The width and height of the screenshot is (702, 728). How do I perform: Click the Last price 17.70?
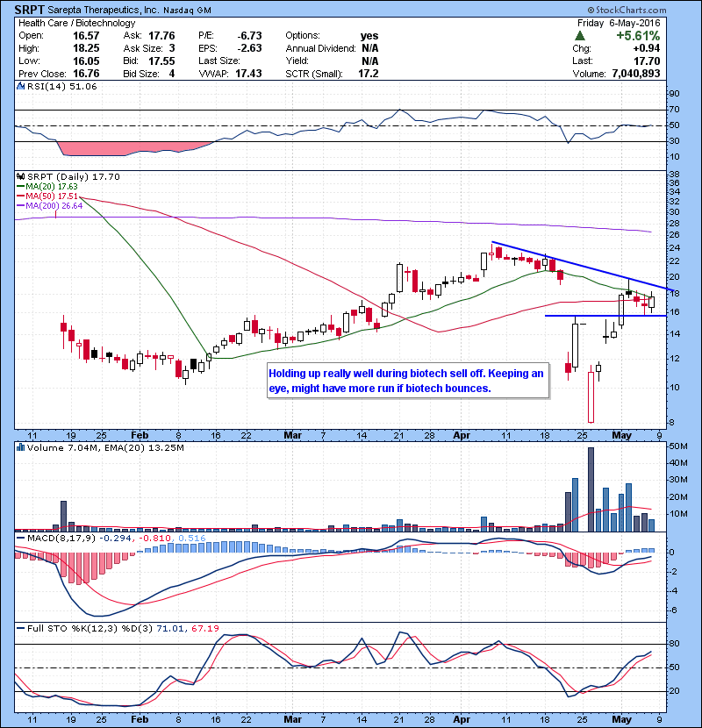tap(647, 61)
